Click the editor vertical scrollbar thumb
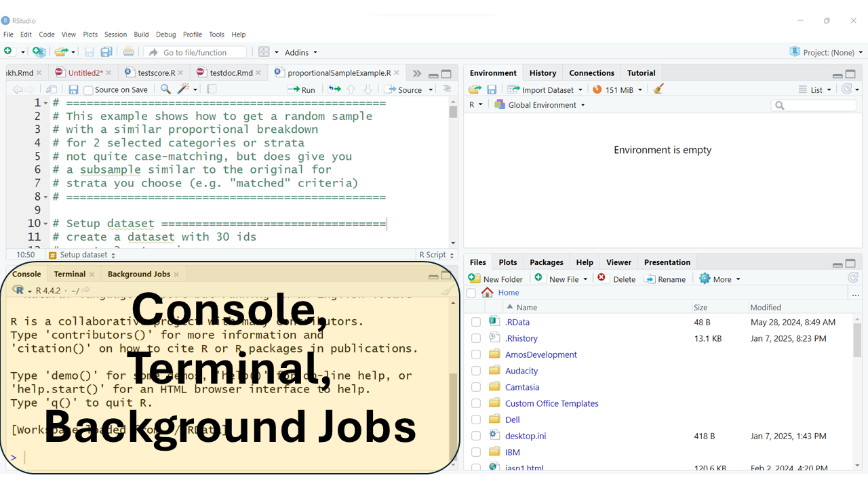 pyautogui.click(x=453, y=112)
